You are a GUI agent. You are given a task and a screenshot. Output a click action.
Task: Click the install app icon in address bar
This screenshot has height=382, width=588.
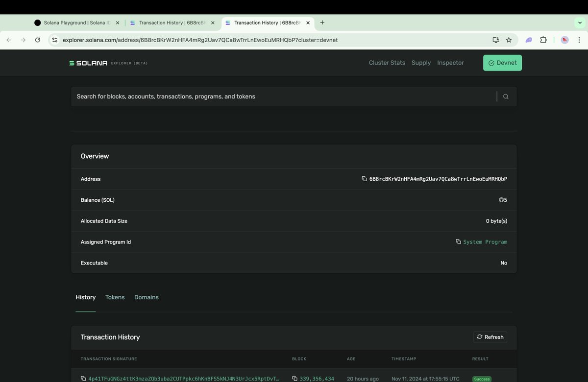click(496, 40)
